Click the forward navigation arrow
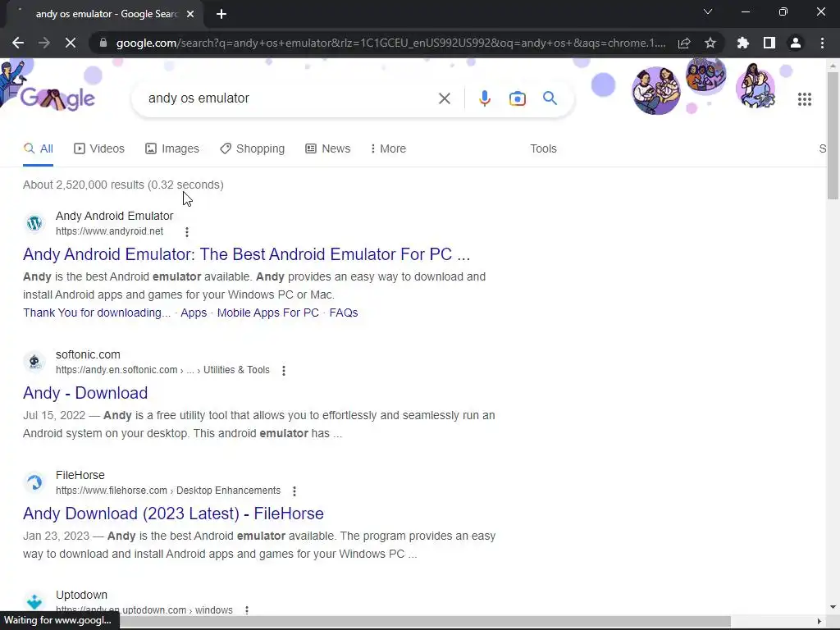This screenshot has height=630, width=840. 44,43
